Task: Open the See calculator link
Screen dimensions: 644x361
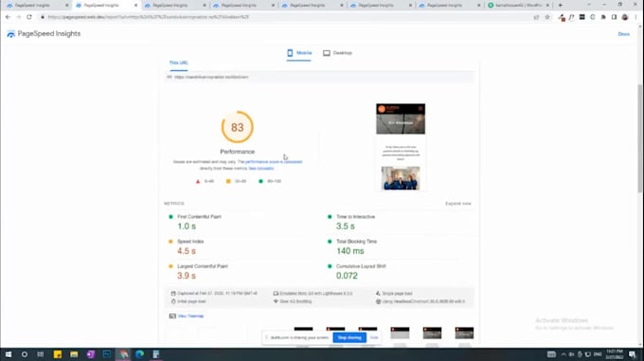Action: (261, 169)
